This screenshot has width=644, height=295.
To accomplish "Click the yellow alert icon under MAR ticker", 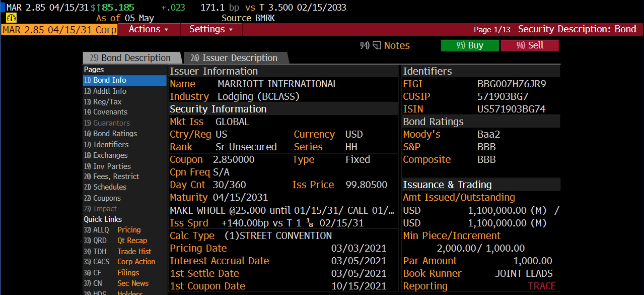I will [x=12, y=18].
